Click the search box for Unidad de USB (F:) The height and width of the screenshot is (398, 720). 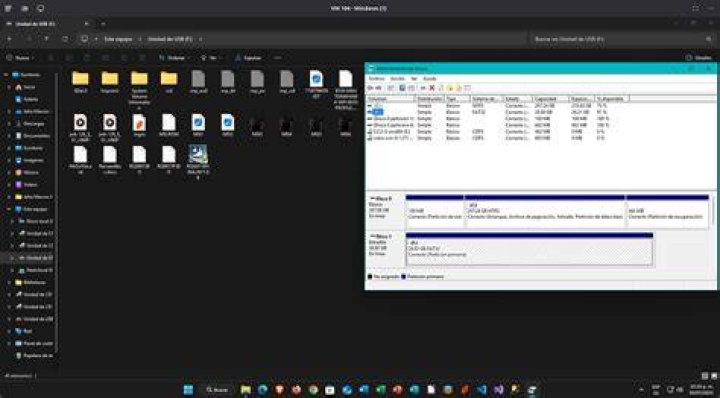pyautogui.click(x=621, y=39)
